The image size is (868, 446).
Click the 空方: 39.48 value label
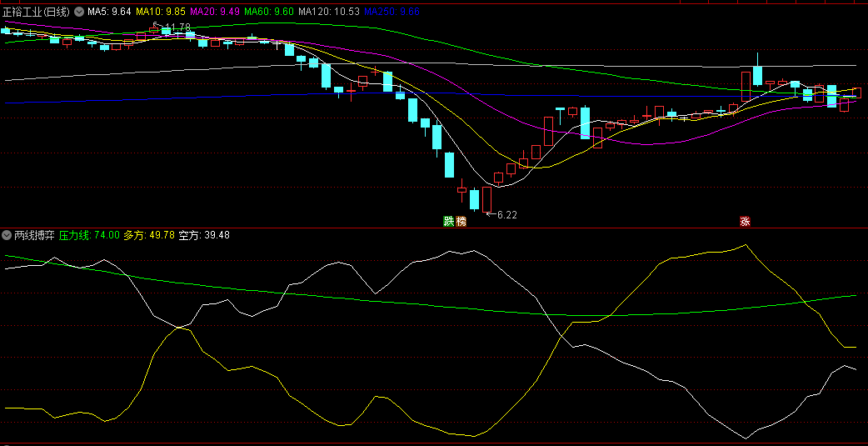[x=204, y=235]
